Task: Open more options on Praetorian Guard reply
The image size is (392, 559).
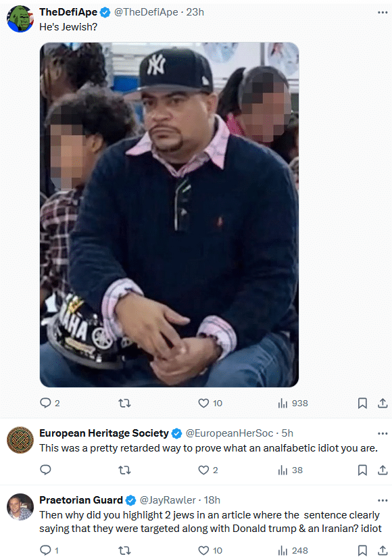Action: coord(383,501)
